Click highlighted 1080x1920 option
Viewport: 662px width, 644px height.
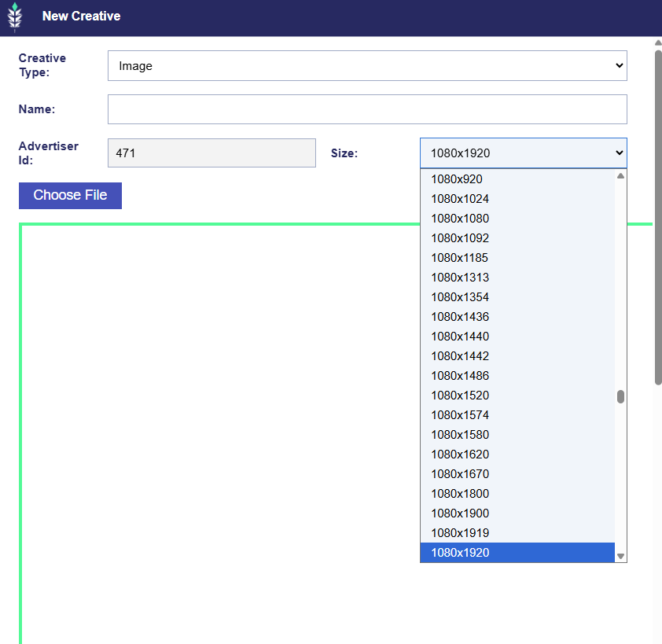click(x=460, y=553)
